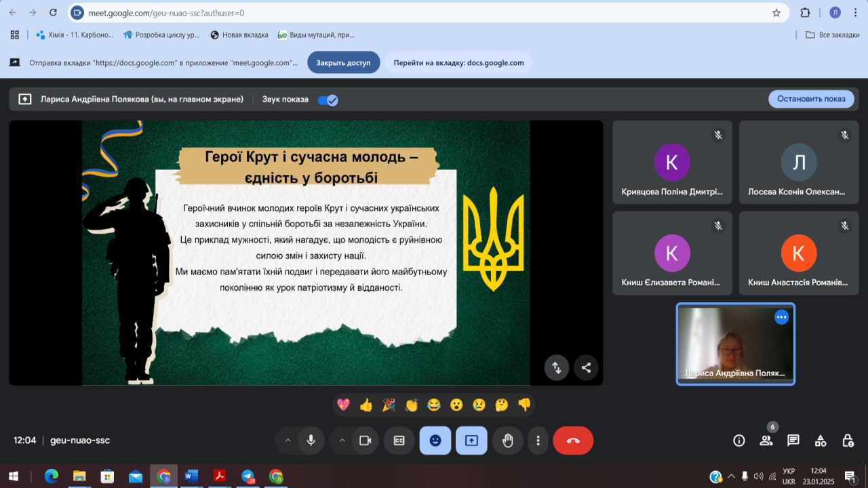Open the host controls lock icon
Screen dimensions: 868x488
[848, 441]
